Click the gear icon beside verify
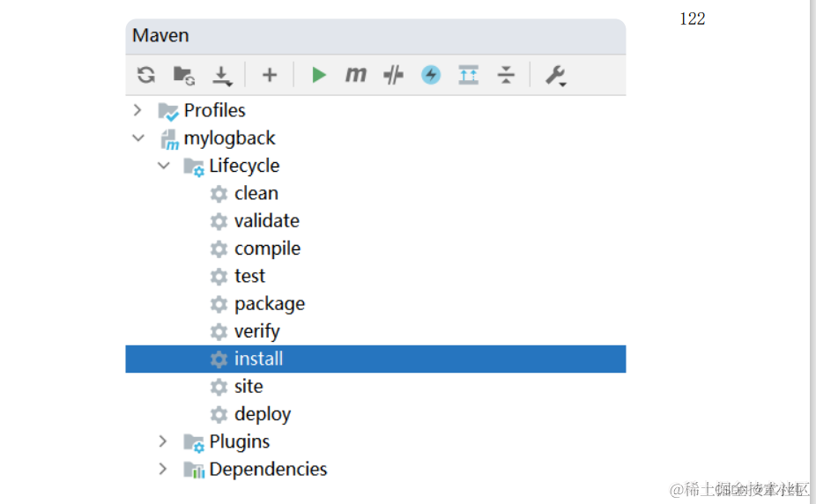 click(219, 332)
